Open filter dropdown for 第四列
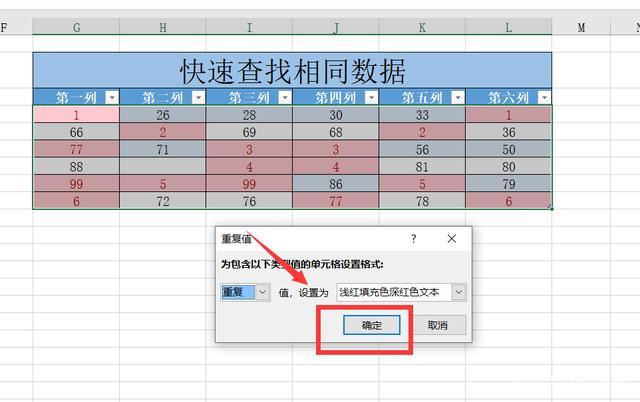The height and width of the screenshot is (402, 640). coord(371,97)
